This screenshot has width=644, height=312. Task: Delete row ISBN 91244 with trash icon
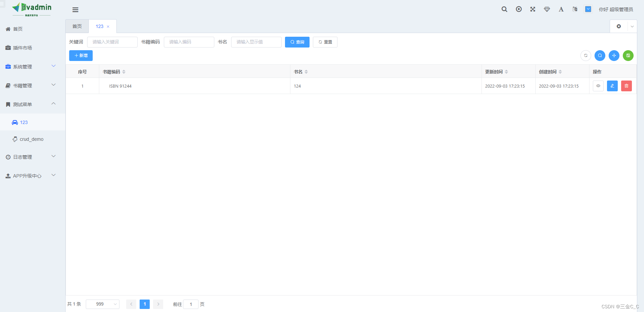coord(627,86)
